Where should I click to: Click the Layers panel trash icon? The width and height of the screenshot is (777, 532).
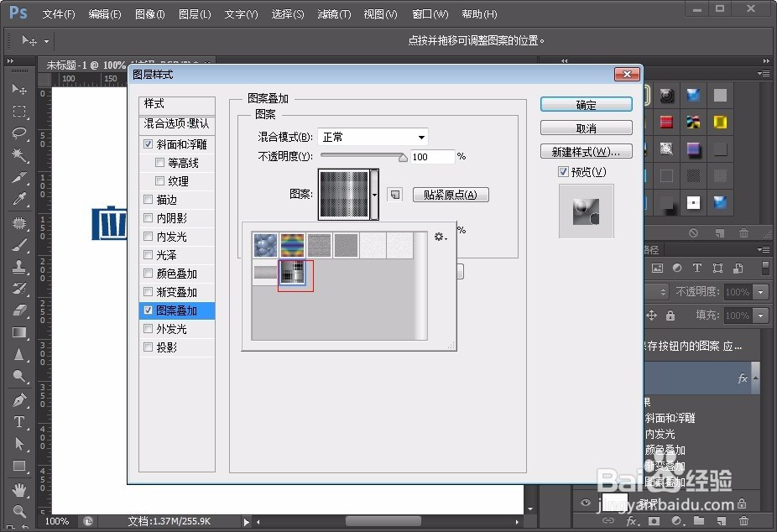[x=743, y=520]
